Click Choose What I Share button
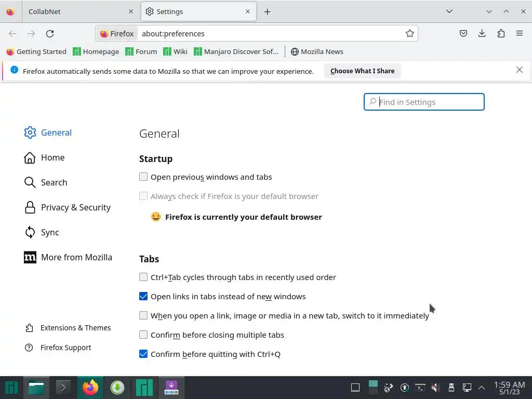532x399 pixels. 362,71
